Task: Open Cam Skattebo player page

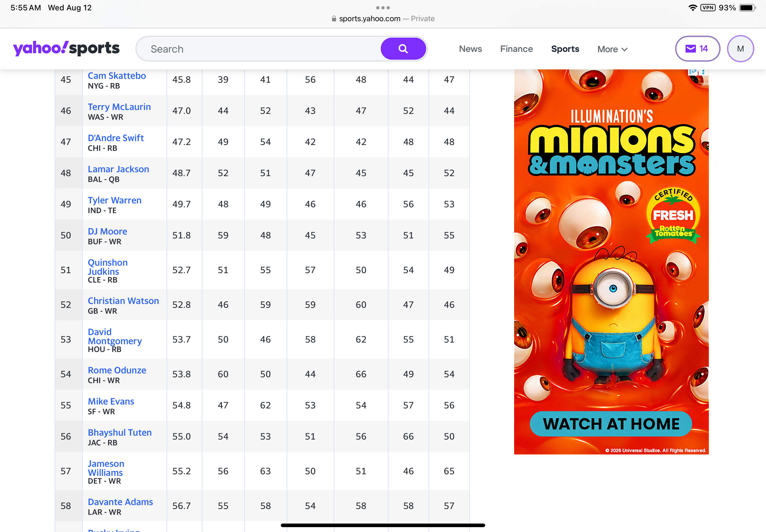Action: [x=117, y=76]
